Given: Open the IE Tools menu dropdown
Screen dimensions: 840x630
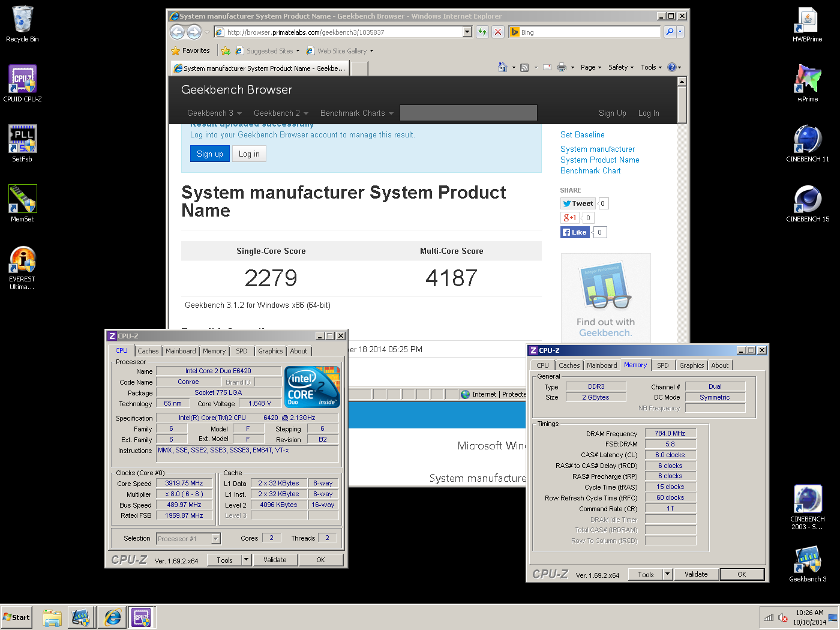Looking at the screenshot, I should (x=652, y=67).
